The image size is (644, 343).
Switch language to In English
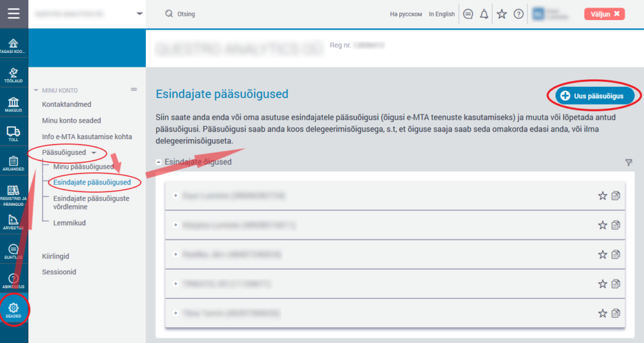[x=442, y=14]
